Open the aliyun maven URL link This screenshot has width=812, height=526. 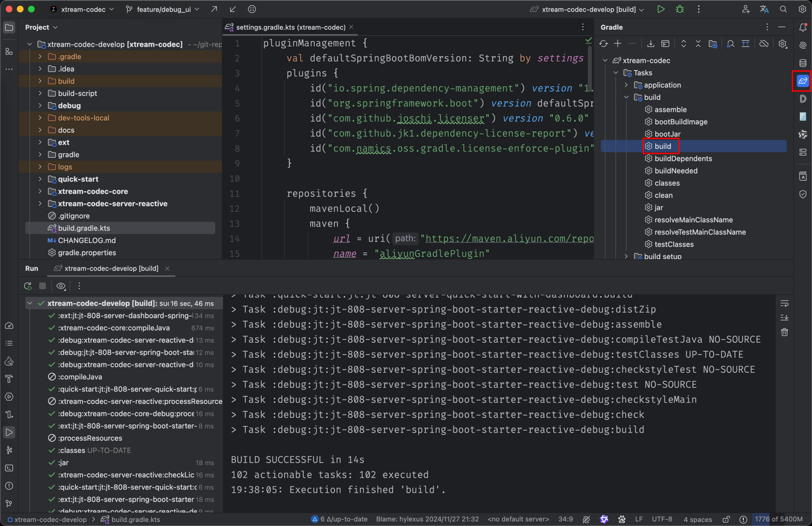click(509, 238)
